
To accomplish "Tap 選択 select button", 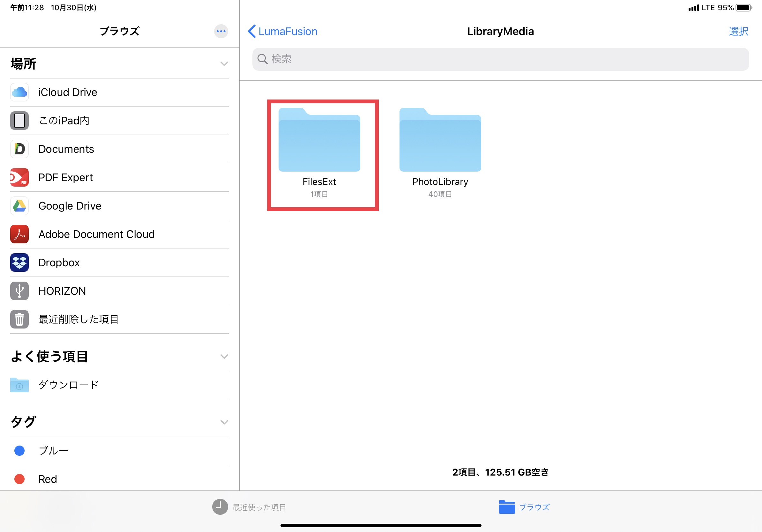I will tap(738, 32).
